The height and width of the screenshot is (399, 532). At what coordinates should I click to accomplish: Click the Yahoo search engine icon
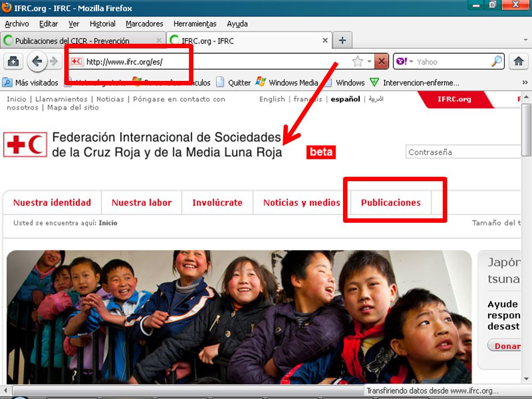coord(401,62)
